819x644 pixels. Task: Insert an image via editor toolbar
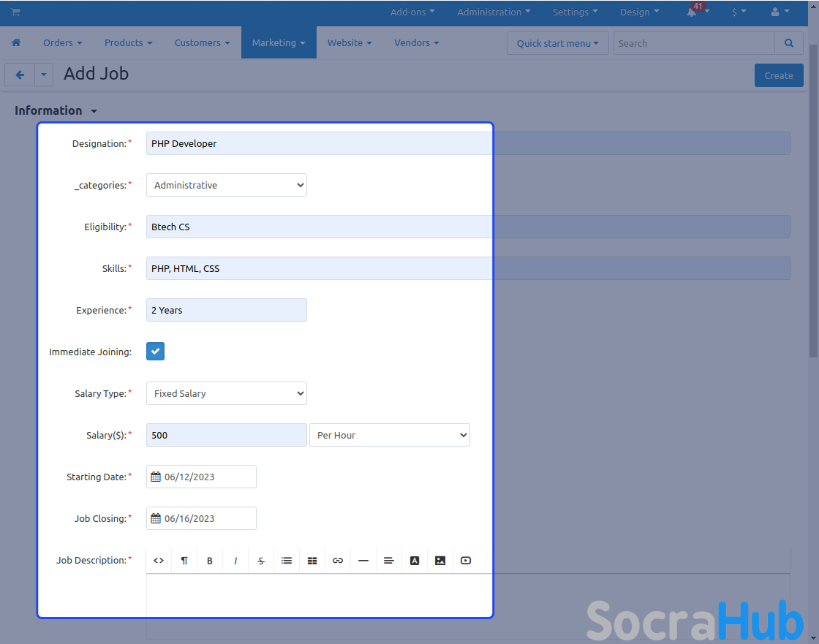click(440, 561)
